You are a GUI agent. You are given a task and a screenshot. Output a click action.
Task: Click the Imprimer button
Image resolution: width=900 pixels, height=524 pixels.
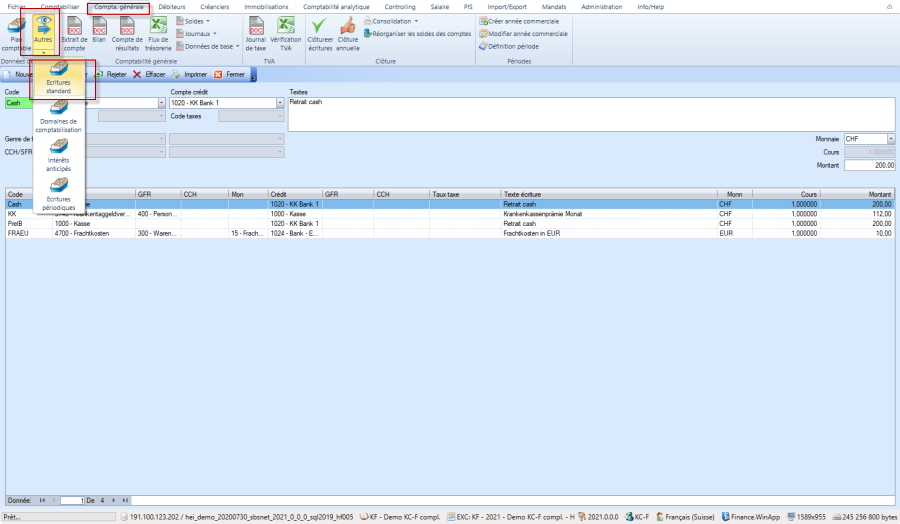click(x=190, y=74)
